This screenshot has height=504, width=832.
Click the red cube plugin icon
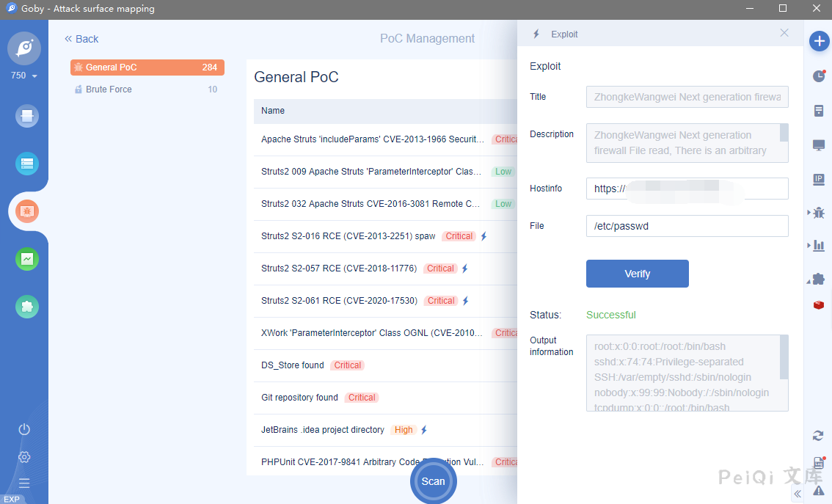pos(819,304)
